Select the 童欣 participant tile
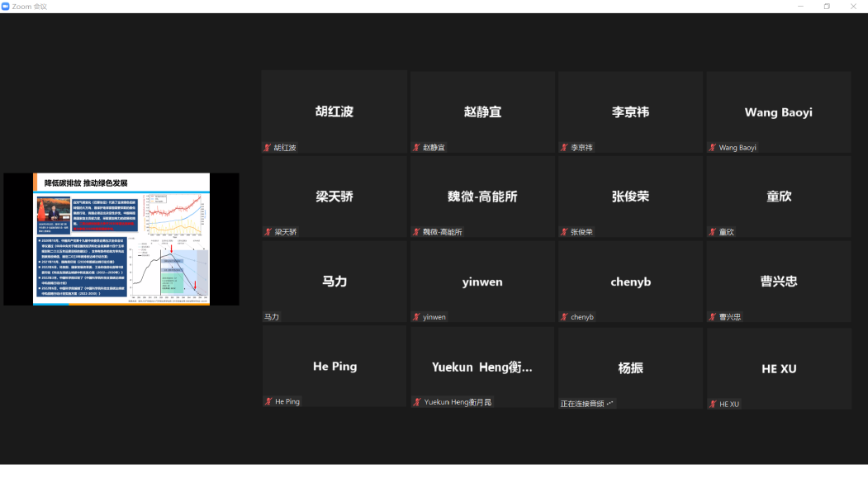The height and width of the screenshot is (488, 868). [x=778, y=197]
